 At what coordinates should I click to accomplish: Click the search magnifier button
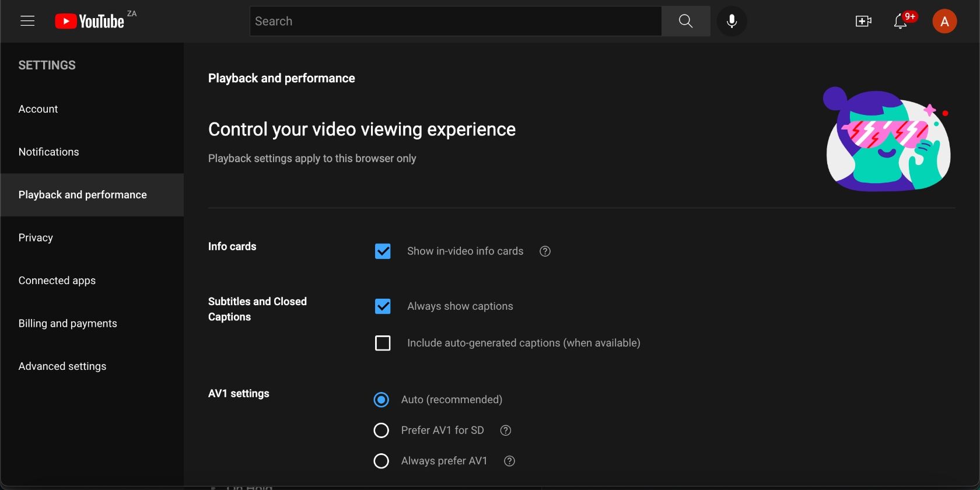[x=686, y=21]
